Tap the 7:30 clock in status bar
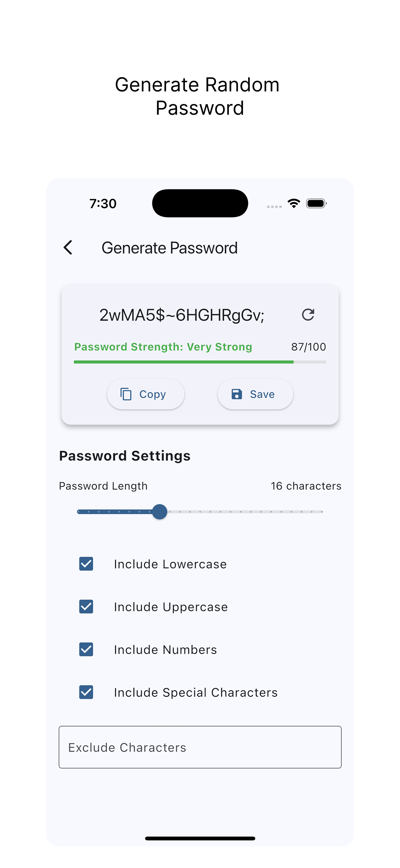The width and height of the screenshot is (400, 868). 103,203
